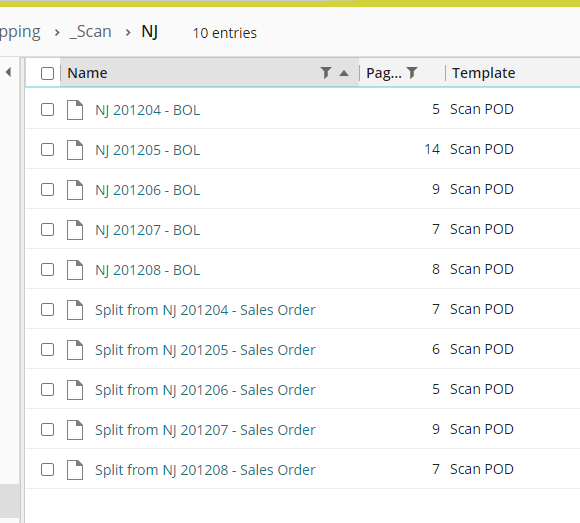The image size is (580, 523).
Task: Click document icon for NJ 201204 - BOL
Action: [75, 110]
